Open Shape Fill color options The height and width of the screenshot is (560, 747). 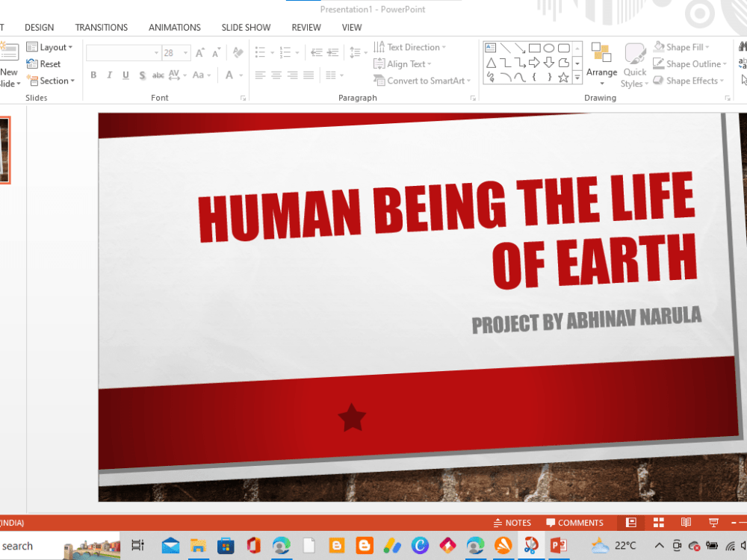[x=681, y=47]
